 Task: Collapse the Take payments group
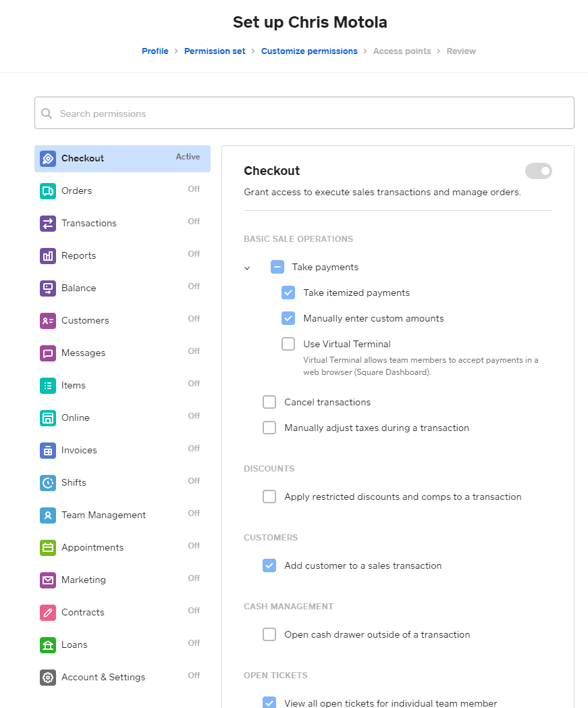pos(247,268)
